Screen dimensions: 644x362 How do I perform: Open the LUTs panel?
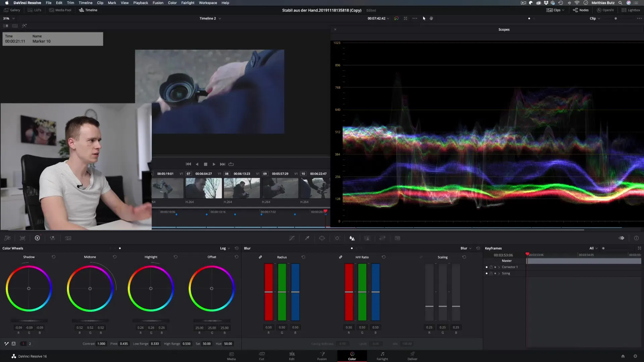35,10
